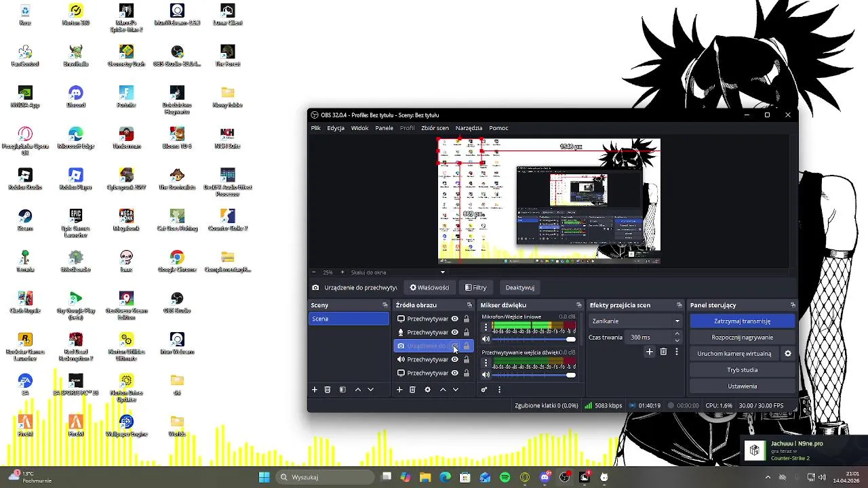Decrease Czas trwania with down arrow
Viewport: 868px width, 488px height.
point(677,340)
